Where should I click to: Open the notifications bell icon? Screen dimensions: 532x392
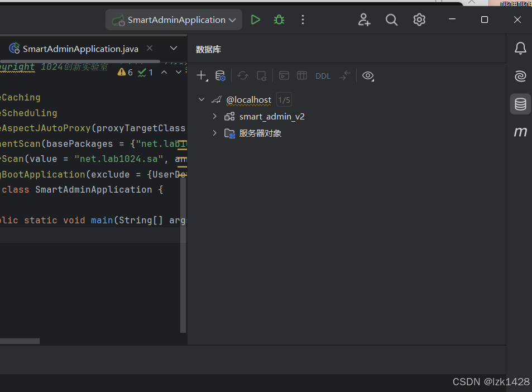click(x=520, y=48)
